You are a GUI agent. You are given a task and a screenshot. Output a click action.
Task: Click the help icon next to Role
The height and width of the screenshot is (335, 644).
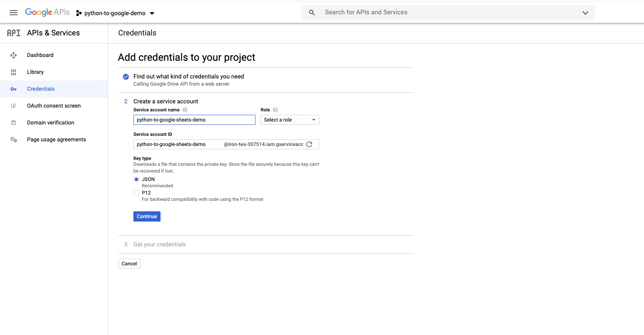click(275, 110)
